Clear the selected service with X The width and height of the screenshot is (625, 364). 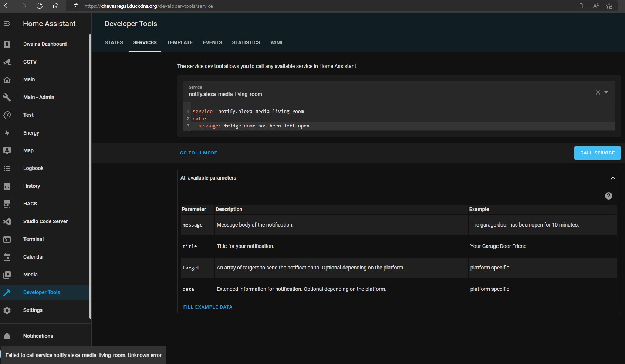(x=598, y=92)
